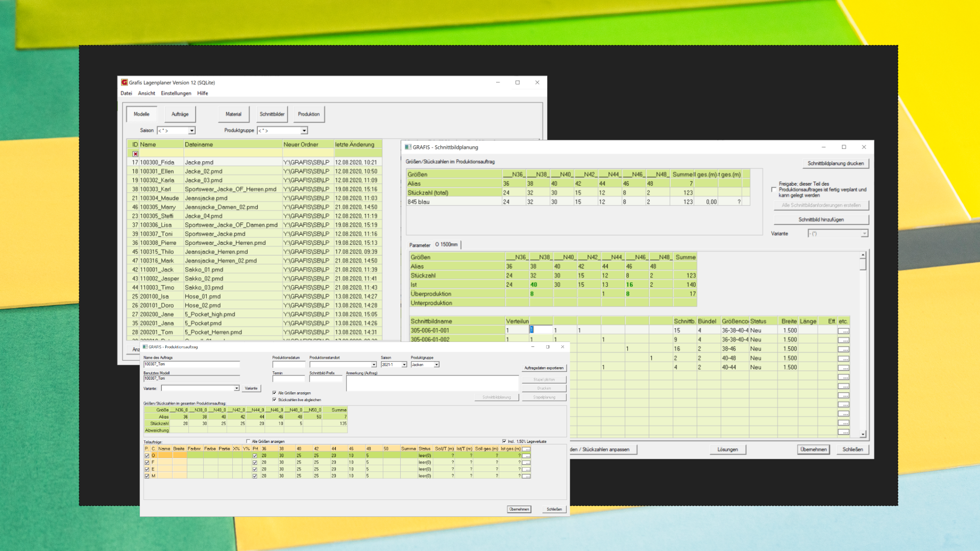Image resolution: width=980 pixels, height=551 pixels.
Task: Click 'Schnittbildplanung drucken' button
Action: 836,164
